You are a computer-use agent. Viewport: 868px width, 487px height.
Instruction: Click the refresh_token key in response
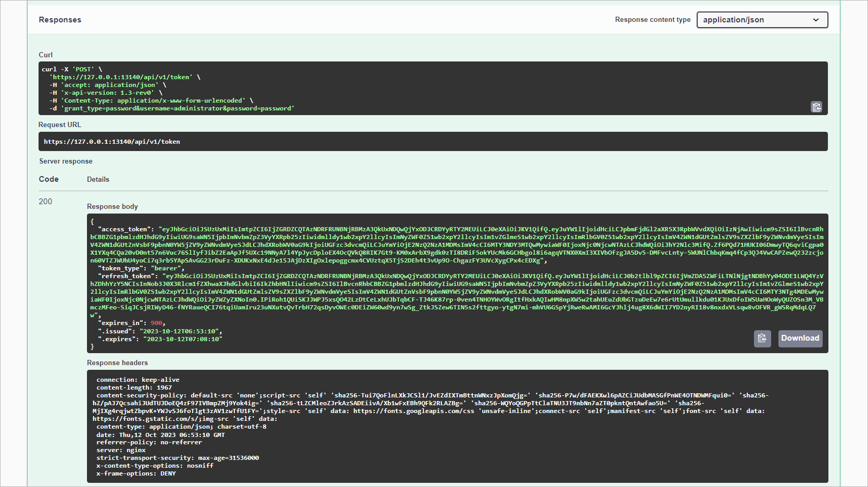(x=127, y=276)
